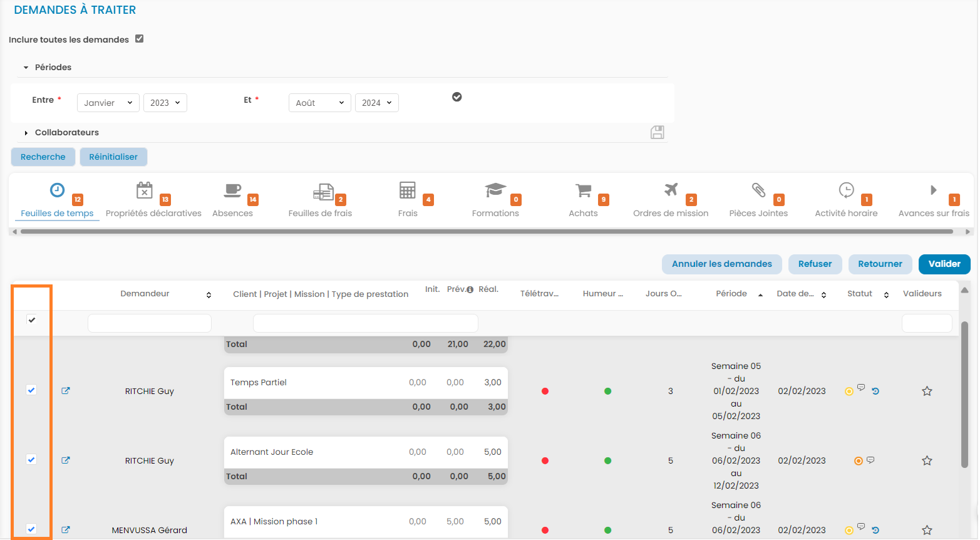Open the Janvier start month dropdown

pyautogui.click(x=108, y=103)
